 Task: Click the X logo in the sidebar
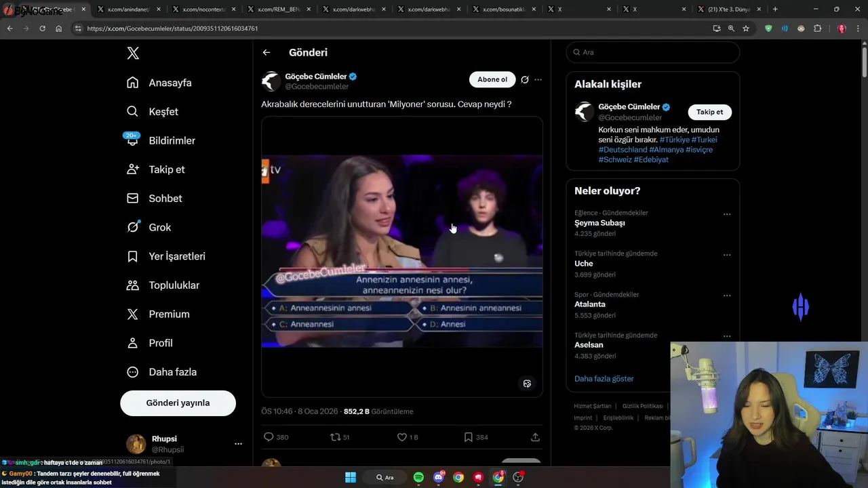133,54
